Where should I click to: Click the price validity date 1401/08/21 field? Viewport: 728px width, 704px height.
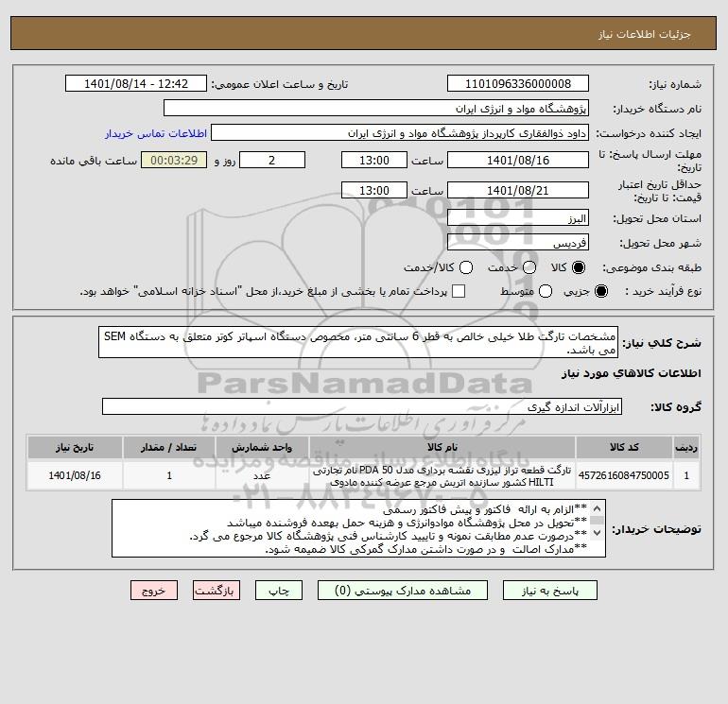tap(518, 190)
